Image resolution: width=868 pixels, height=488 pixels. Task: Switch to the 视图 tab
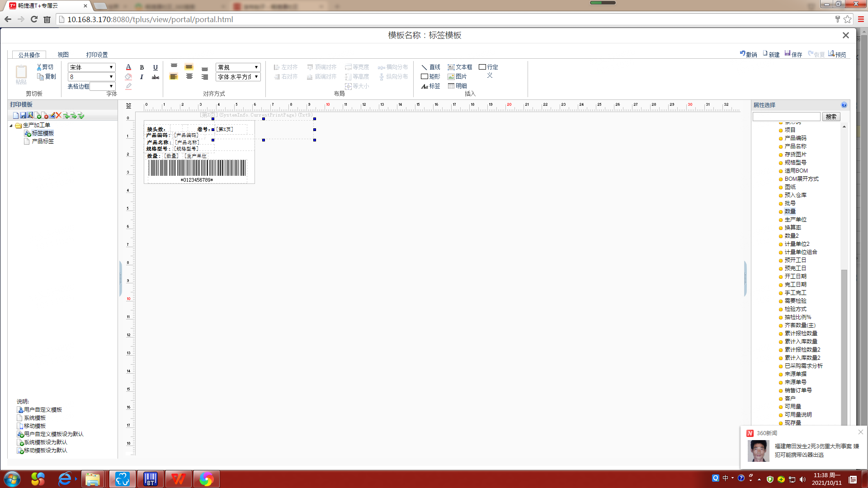pos(63,55)
